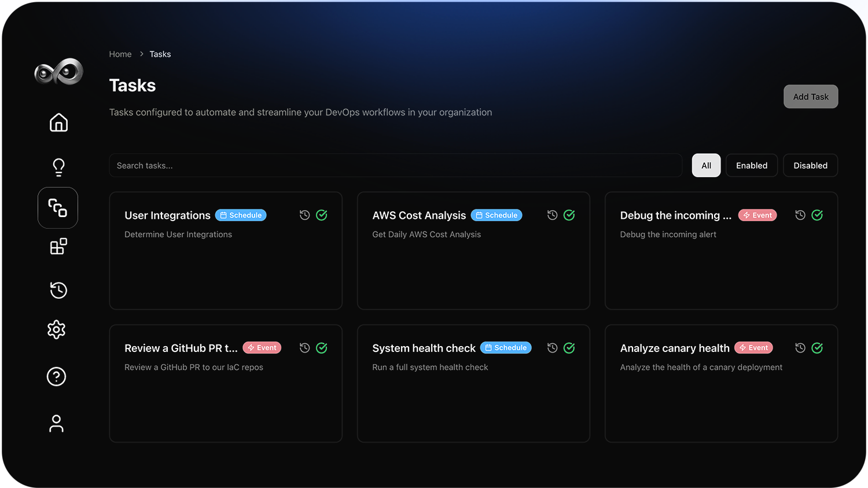Select the Tasks workflow icon in sidebar
Viewport: 868px width, 488px height.
(x=58, y=207)
